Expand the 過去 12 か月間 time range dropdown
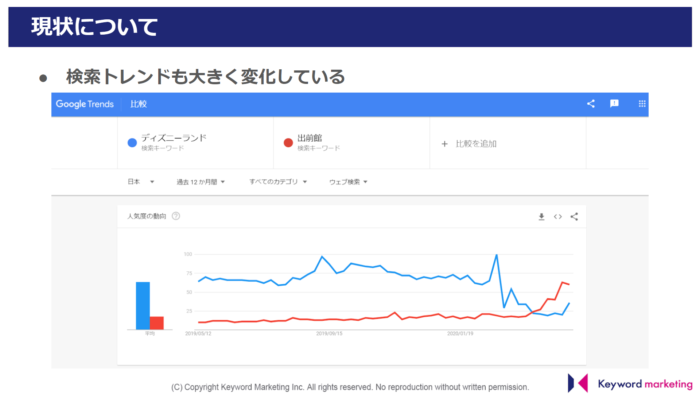This screenshot has width=700, height=394. point(200,182)
